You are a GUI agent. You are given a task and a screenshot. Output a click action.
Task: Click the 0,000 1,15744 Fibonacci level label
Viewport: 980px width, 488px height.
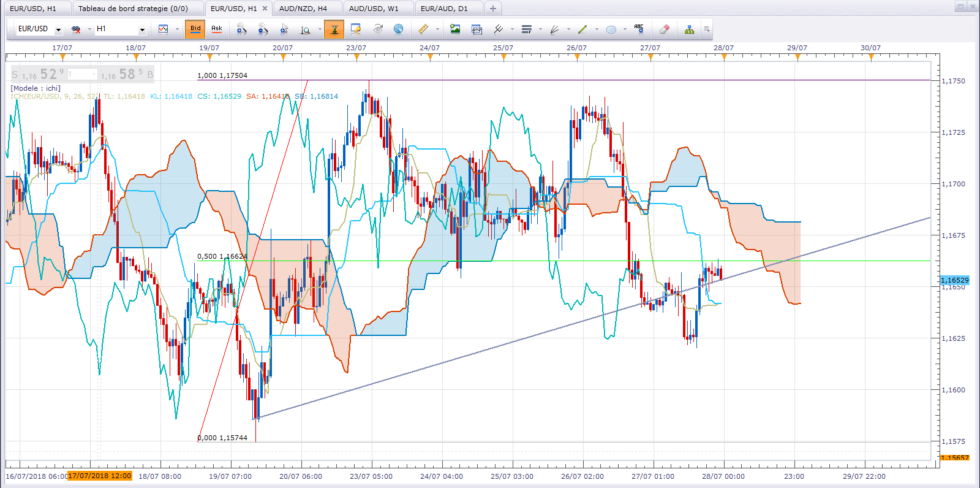click(222, 438)
